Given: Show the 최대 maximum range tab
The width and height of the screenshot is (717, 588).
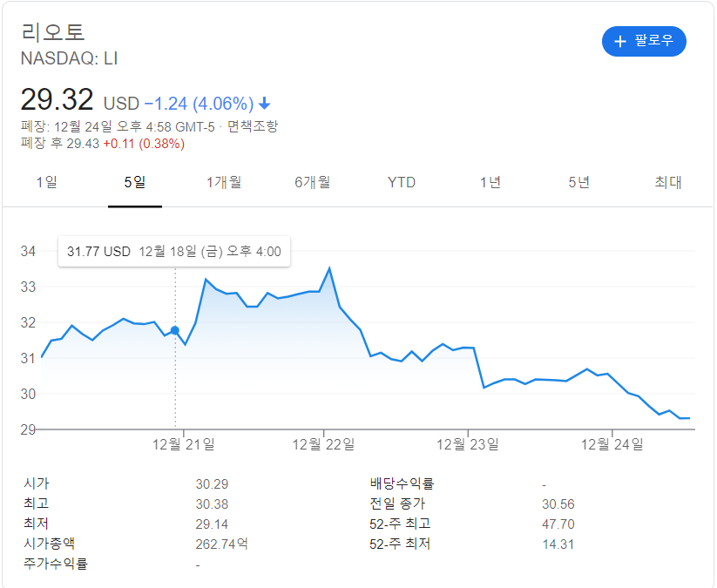Looking at the screenshot, I should (668, 182).
